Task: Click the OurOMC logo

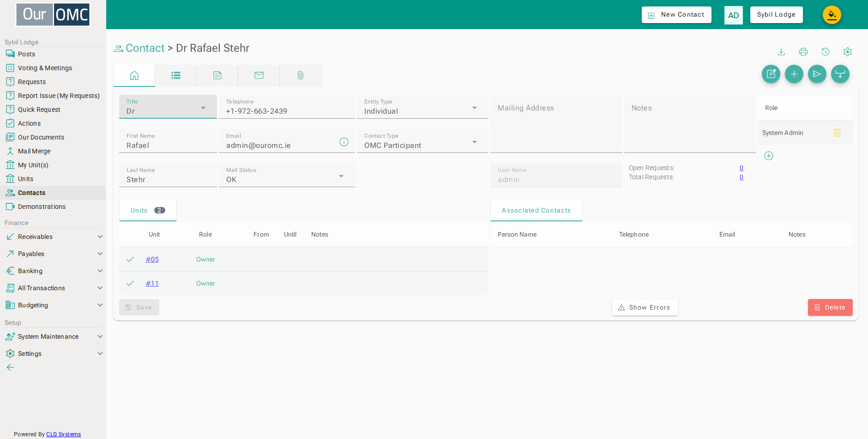Action: pyautogui.click(x=53, y=15)
